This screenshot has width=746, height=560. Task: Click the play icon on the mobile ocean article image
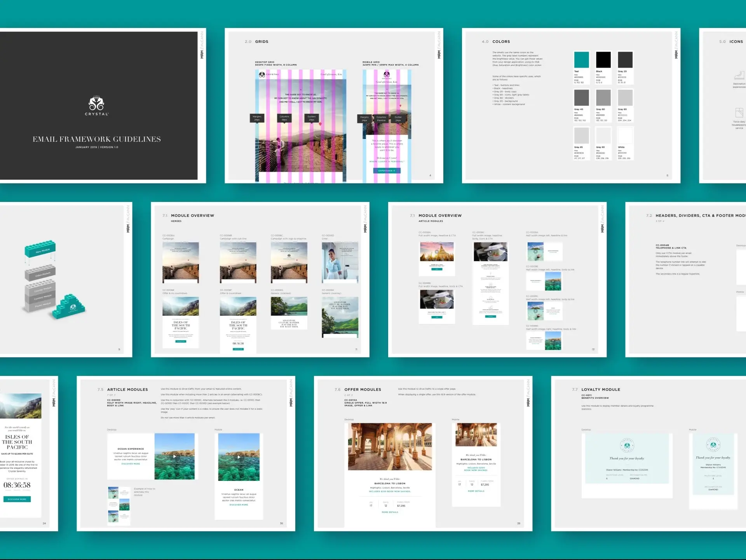[239, 457]
